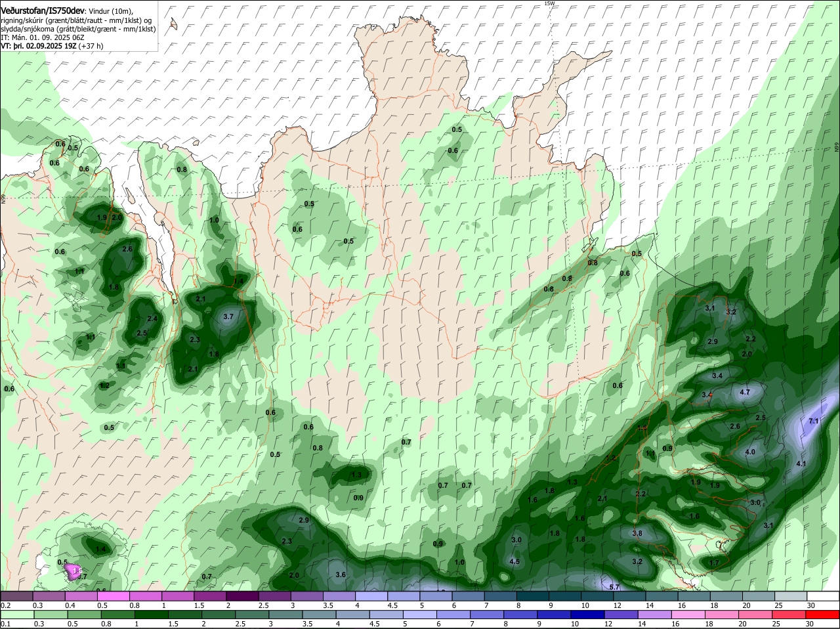Click the valid time line 'VT: þri. 02.09.2025 19Z'
The height and width of the screenshot is (629, 840).
[39, 46]
